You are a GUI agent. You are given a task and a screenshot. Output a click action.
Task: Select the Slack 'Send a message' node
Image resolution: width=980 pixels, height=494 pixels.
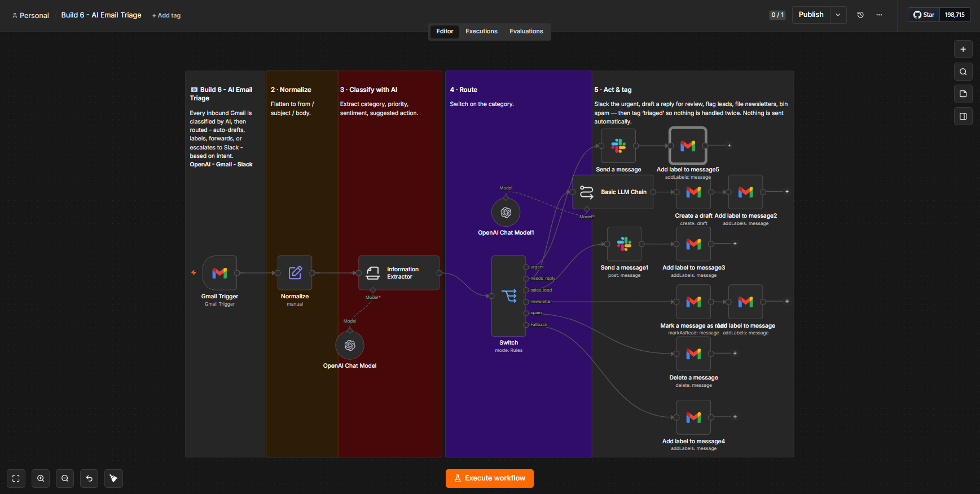(618, 145)
